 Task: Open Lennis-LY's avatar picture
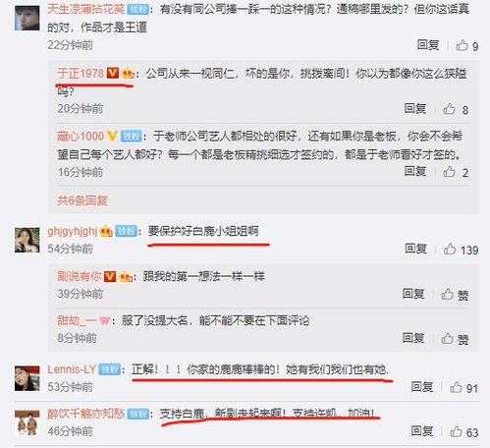(27, 378)
